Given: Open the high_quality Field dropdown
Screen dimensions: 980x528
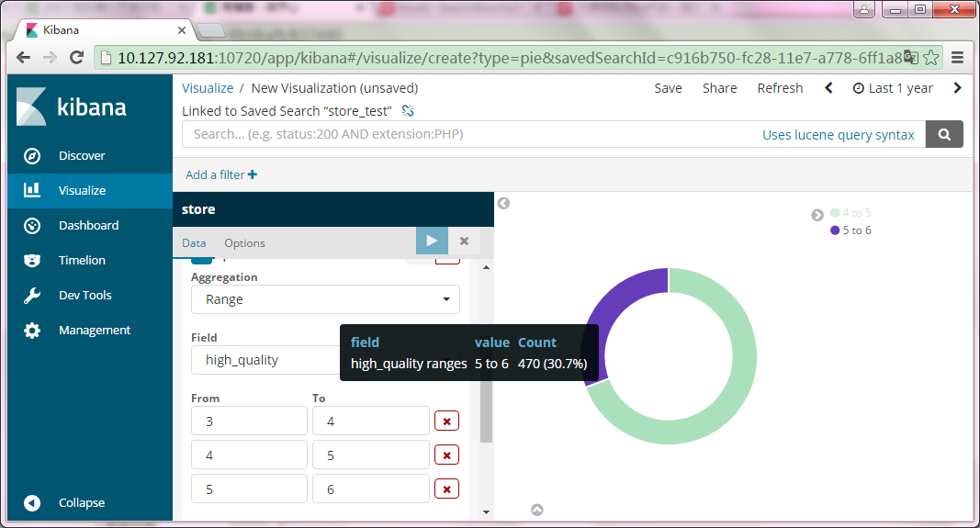Looking at the screenshot, I should [x=265, y=360].
